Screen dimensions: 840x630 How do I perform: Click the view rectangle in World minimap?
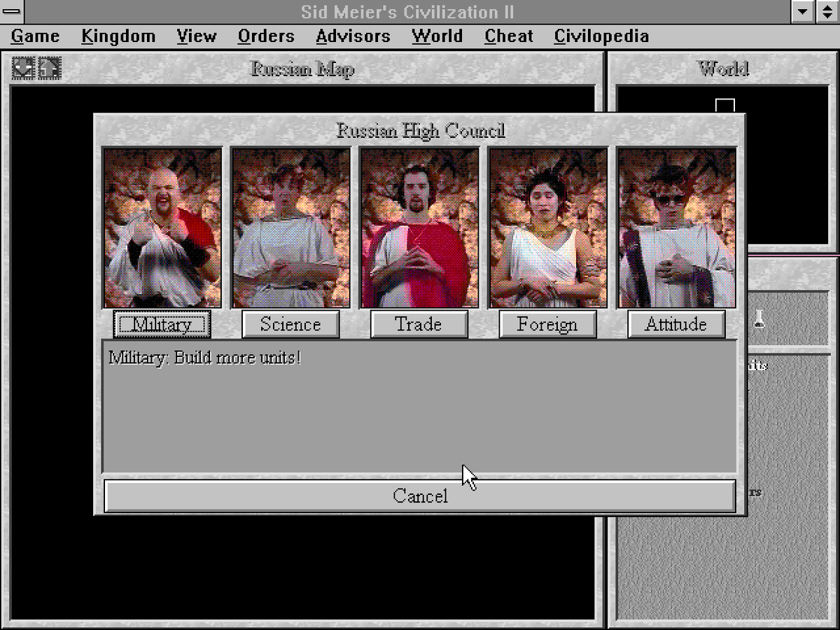click(725, 106)
